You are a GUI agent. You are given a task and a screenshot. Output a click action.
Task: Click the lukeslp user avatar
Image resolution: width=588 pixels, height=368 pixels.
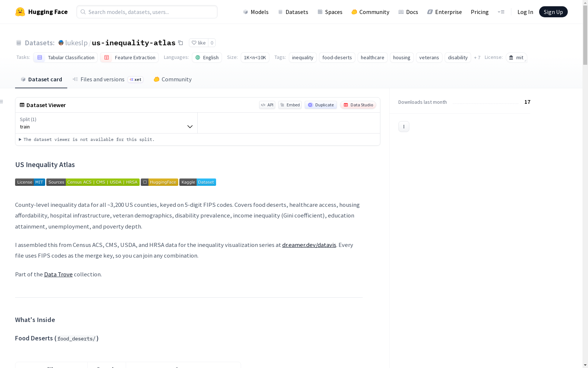[61, 43]
